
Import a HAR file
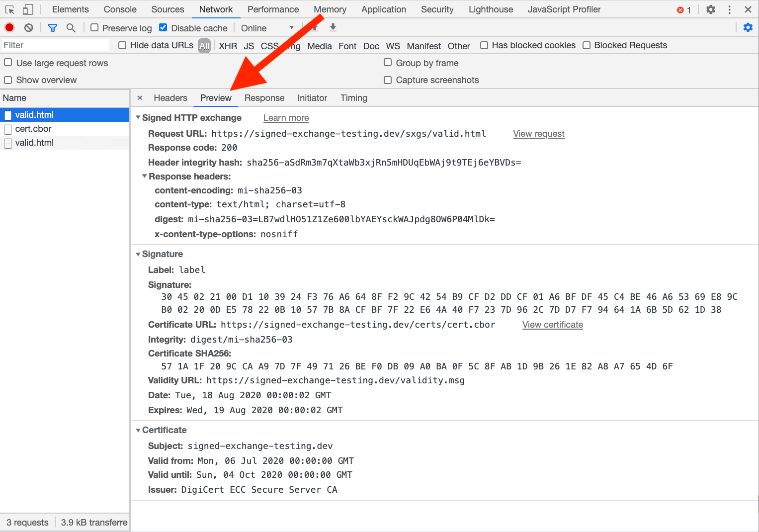click(x=314, y=27)
